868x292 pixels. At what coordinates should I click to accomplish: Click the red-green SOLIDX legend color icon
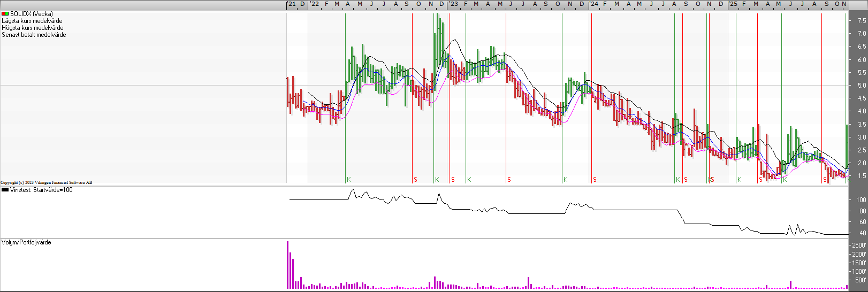tap(5, 14)
